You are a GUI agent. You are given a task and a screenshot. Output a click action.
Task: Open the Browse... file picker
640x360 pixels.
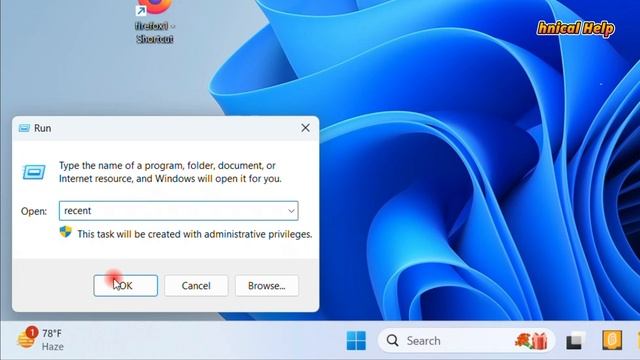(267, 285)
